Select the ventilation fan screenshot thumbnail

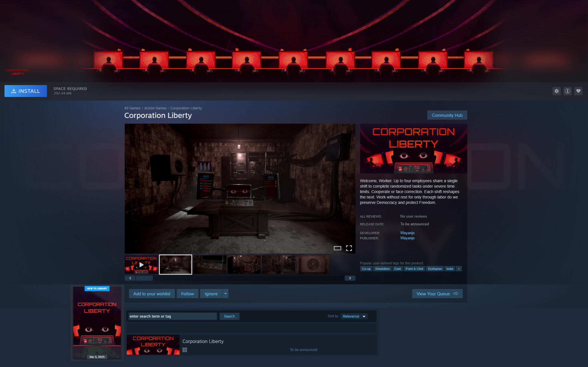312,264
